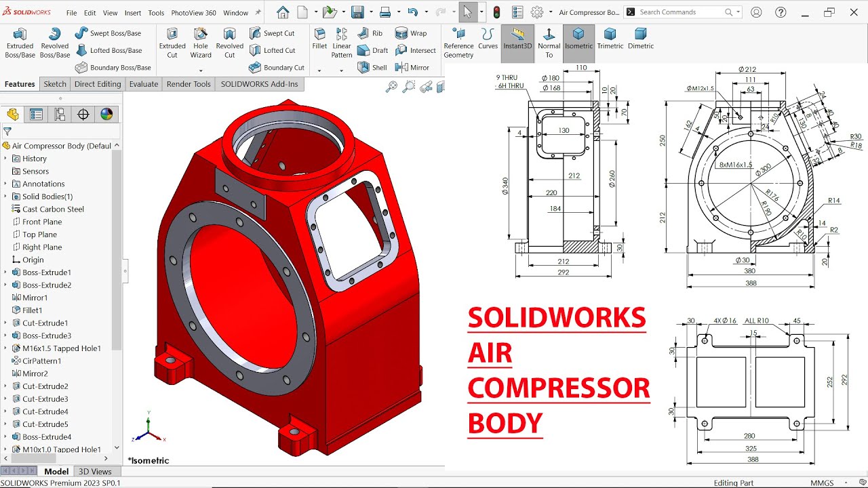This screenshot has height=488, width=868.
Task: Expand the Cut-Extrude1 feature
Action: (x=6, y=323)
